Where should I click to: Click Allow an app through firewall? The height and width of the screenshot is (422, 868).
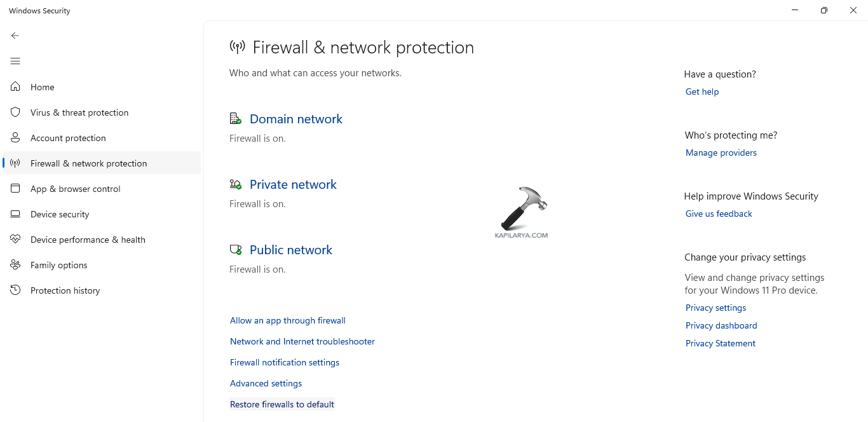(288, 320)
